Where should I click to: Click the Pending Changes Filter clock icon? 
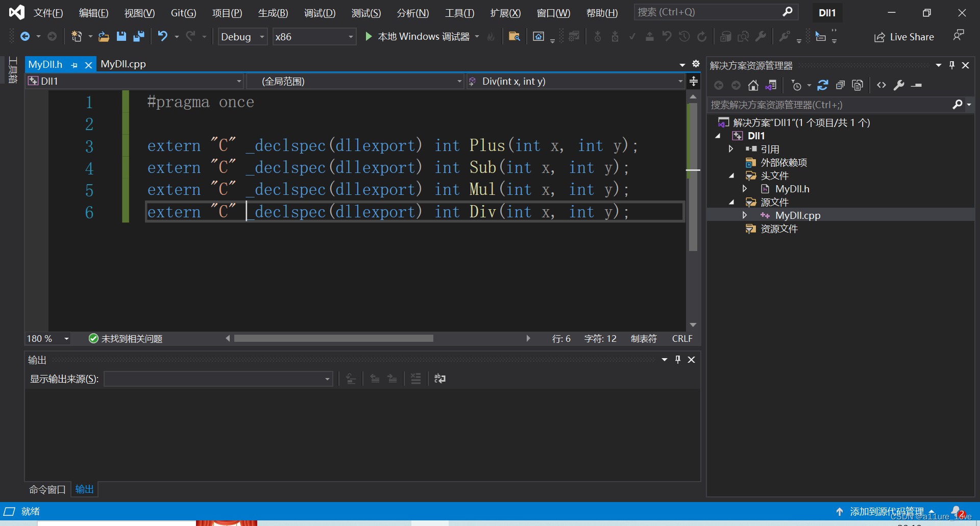[796, 85]
